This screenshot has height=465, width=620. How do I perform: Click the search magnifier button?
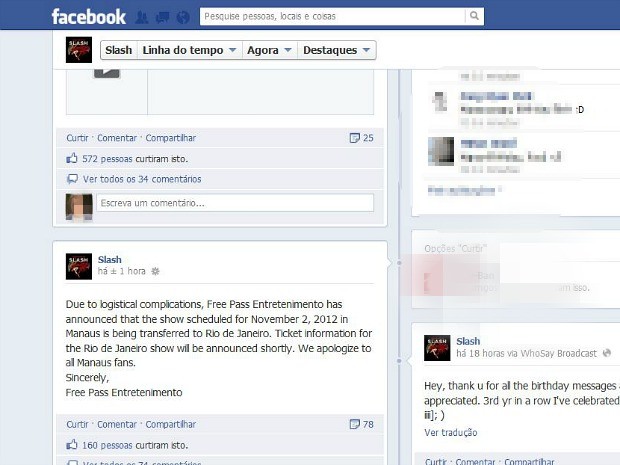click(x=474, y=16)
